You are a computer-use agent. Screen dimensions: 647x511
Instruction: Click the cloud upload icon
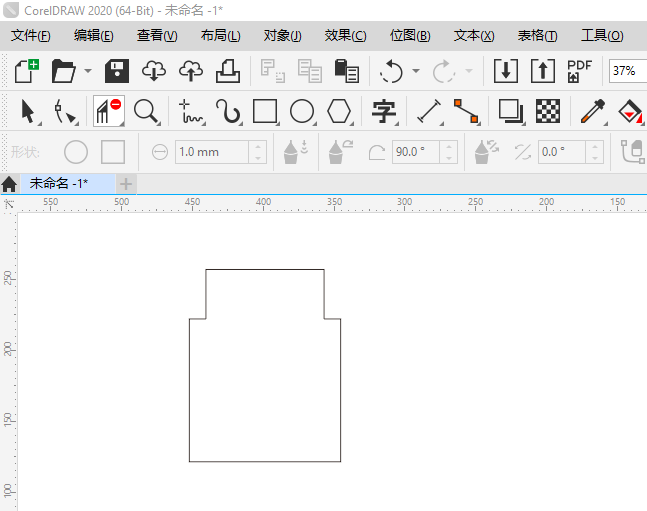pyautogui.click(x=191, y=71)
